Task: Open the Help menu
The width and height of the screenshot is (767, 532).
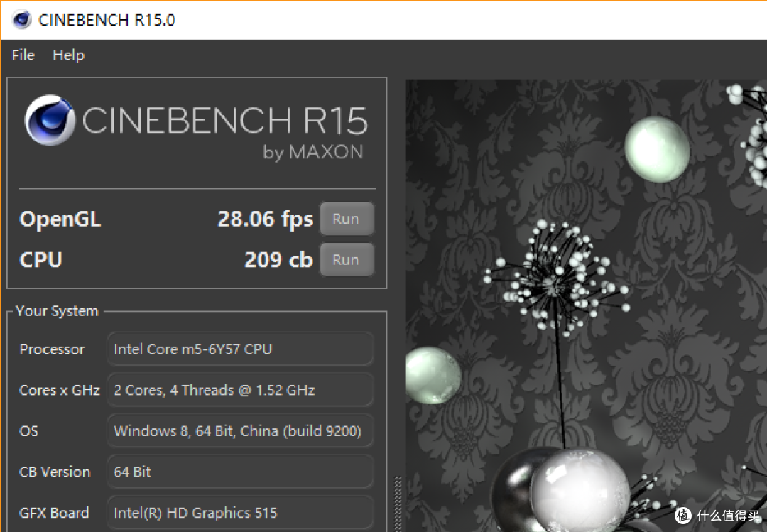Action: click(68, 55)
